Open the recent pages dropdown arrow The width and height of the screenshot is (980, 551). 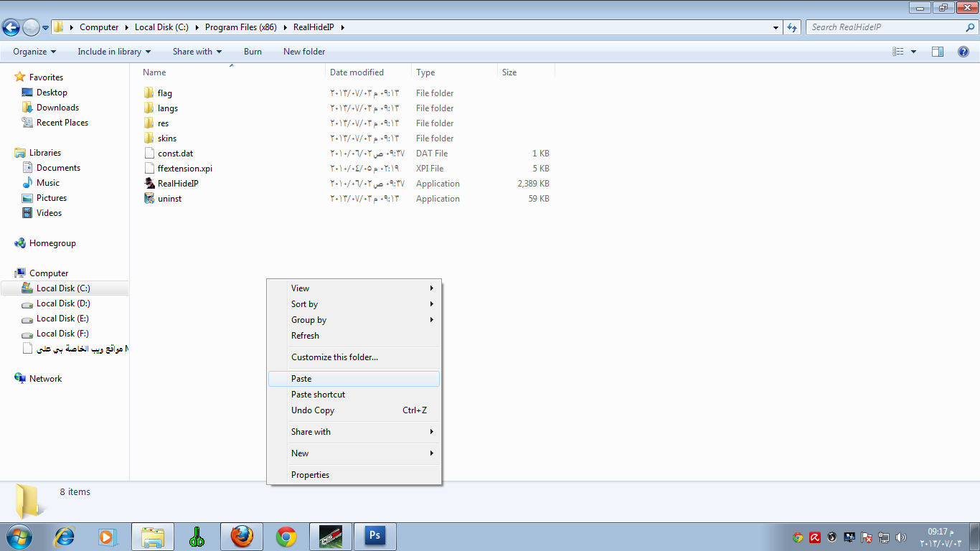pyautogui.click(x=45, y=28)
